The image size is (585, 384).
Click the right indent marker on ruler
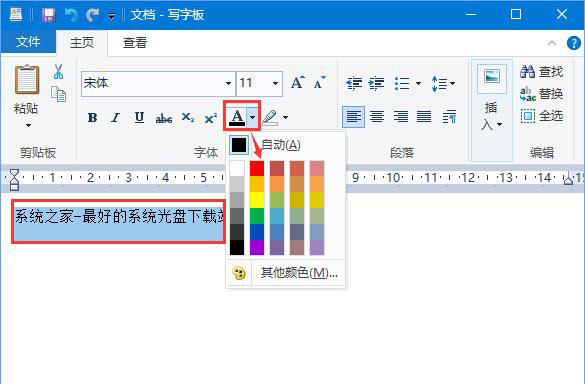click(x=568, y=179)
